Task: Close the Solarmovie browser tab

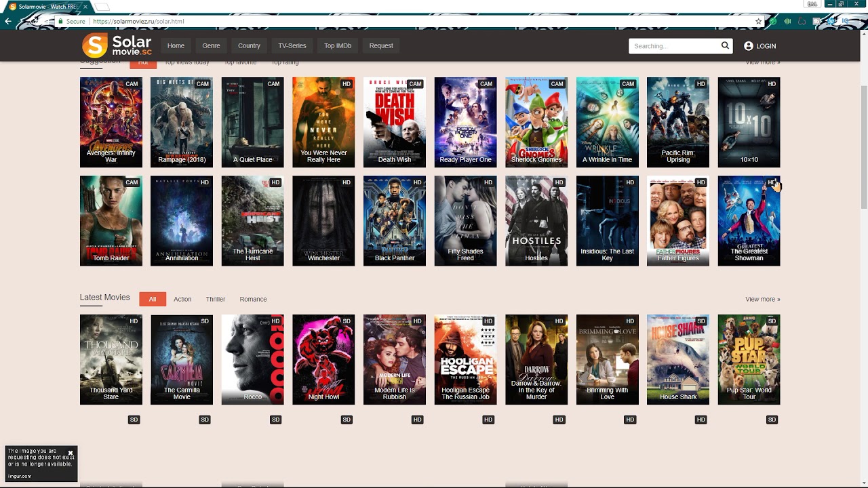Action: point(85,6)
